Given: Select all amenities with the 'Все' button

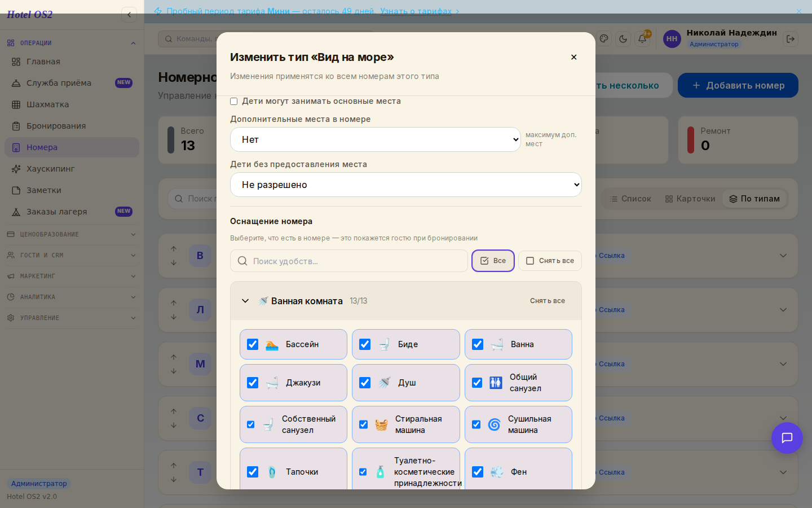Looking at the screenshot, I should tap(493, 261).
